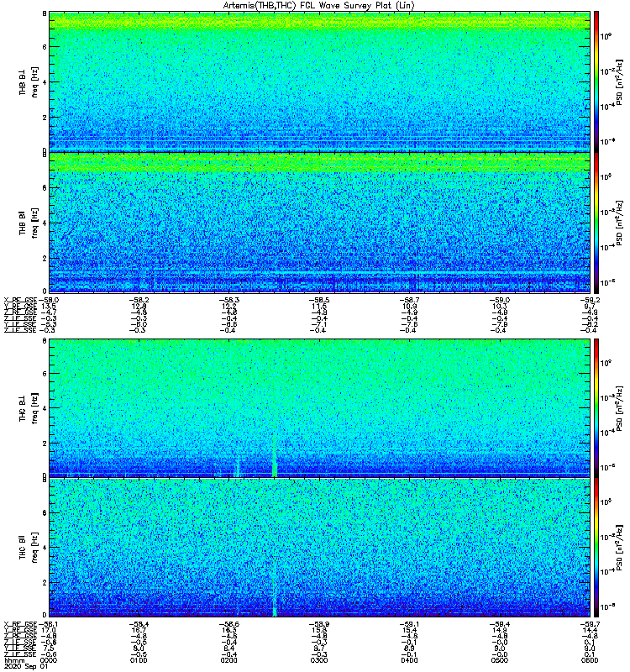Click the color bar beside the THC B∥ panel
630x672 pixels.
(x=596, y=548)
